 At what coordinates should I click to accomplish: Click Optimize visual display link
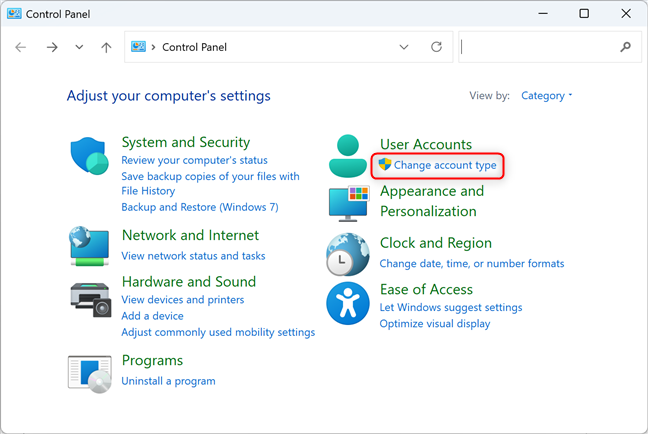point(435,324)
